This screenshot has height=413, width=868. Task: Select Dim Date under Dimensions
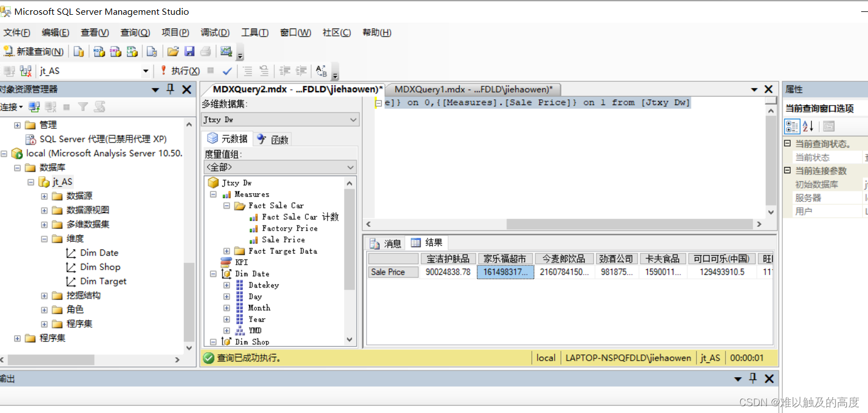[x=99, y=253]
